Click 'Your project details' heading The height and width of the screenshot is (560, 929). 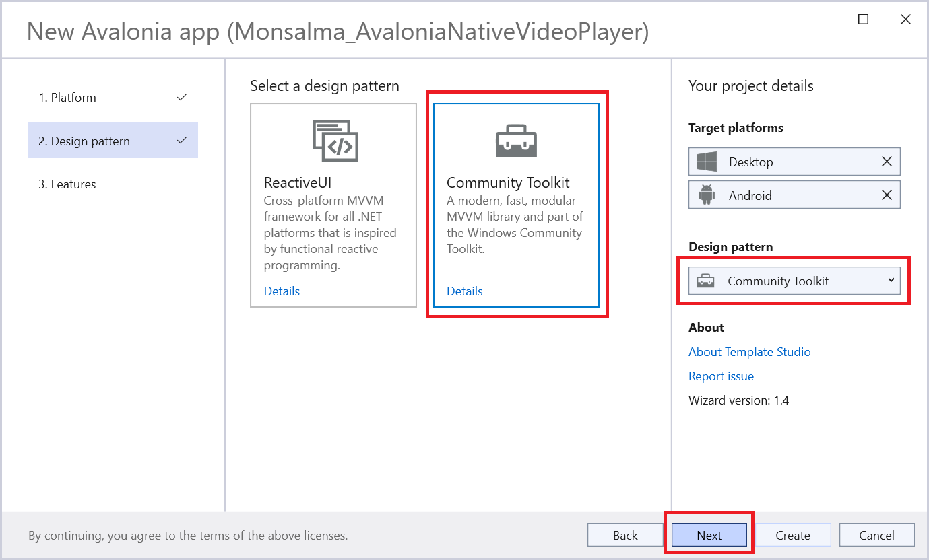coord(751,86)
